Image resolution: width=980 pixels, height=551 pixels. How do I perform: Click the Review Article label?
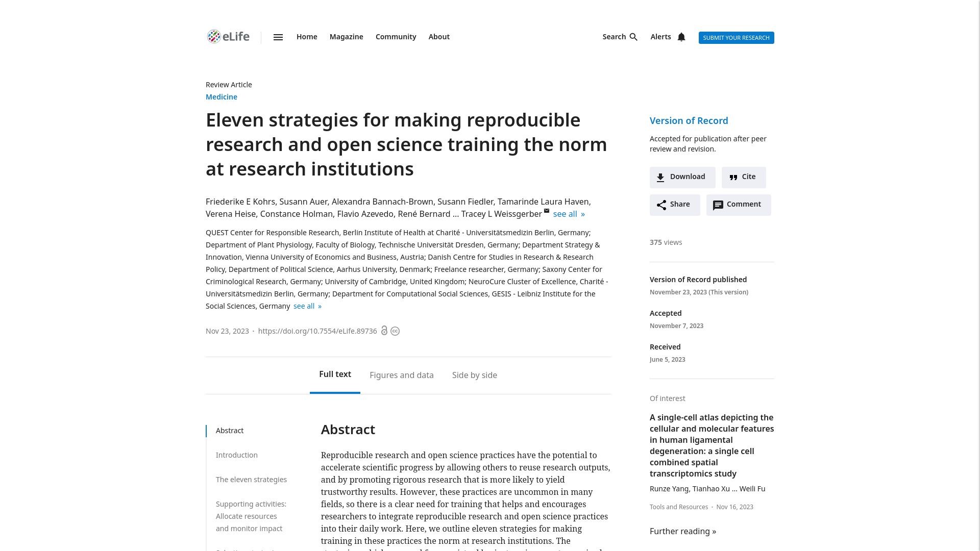click(229, 85)
